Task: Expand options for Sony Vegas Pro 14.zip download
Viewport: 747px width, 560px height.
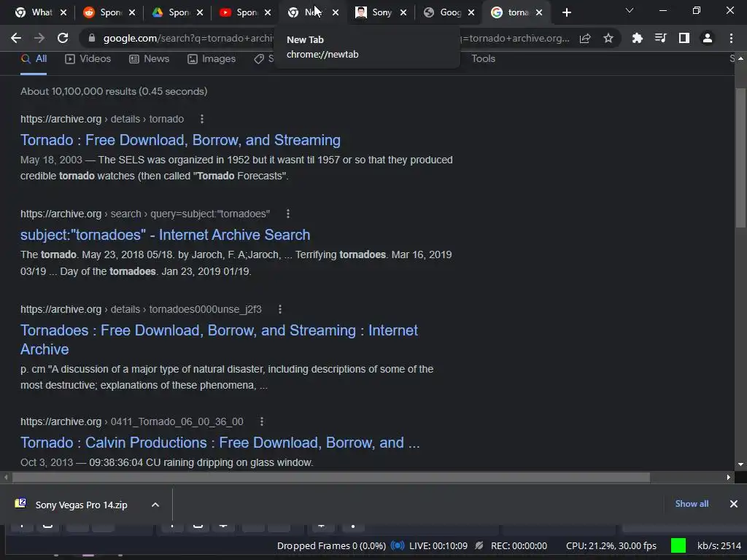Action: (155, 505)
